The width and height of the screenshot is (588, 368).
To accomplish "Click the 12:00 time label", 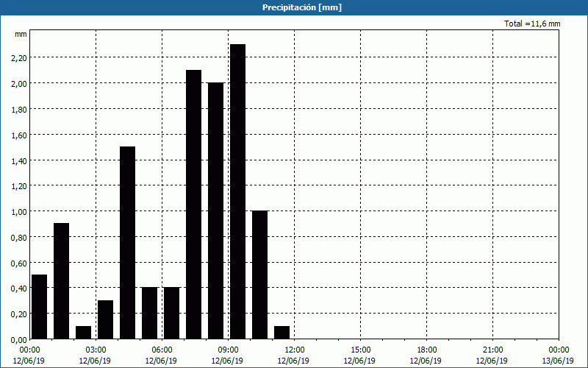I will click(295, 350).
